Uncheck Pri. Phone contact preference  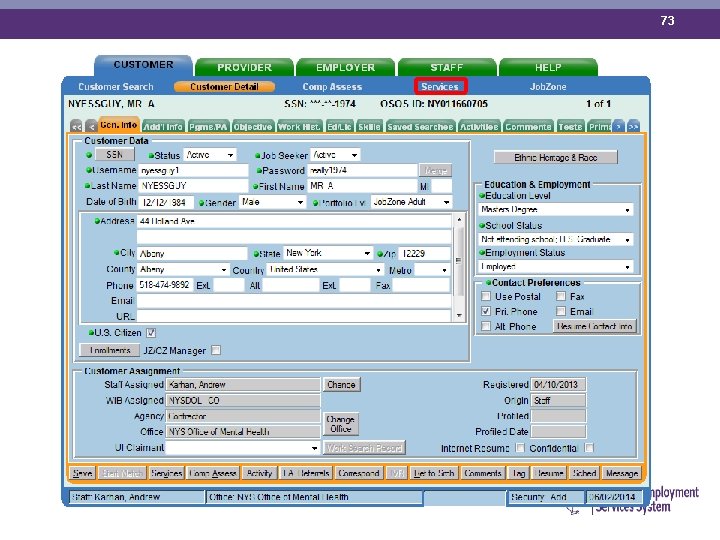pos(486,311)
